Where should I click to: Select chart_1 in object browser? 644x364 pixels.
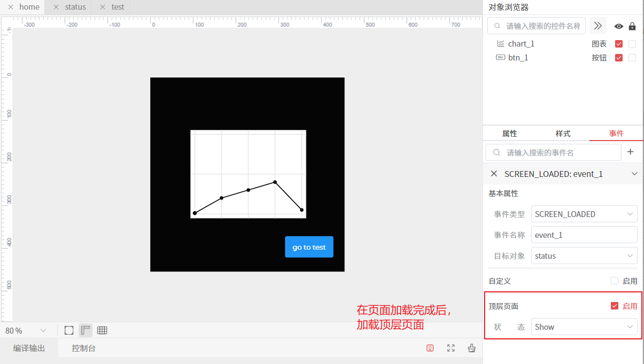coord(521,44)
